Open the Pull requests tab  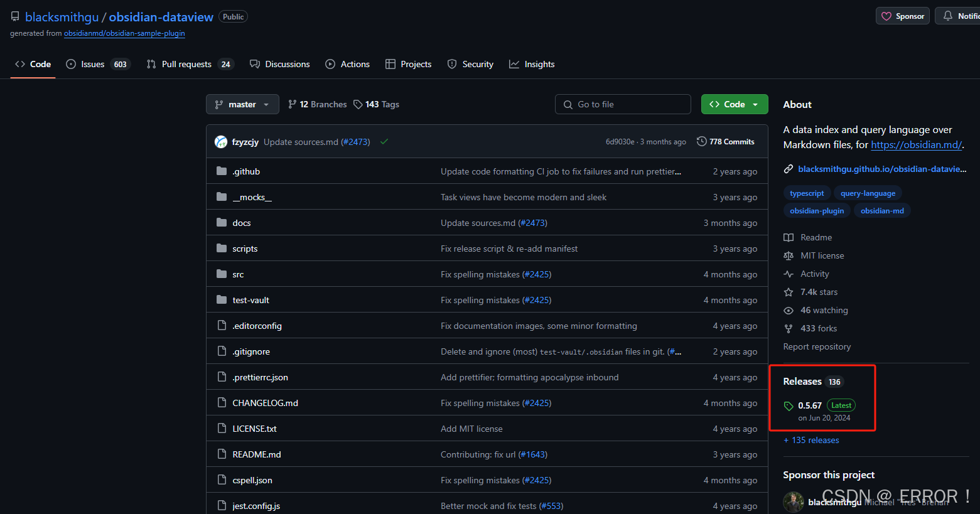(190, 64)
